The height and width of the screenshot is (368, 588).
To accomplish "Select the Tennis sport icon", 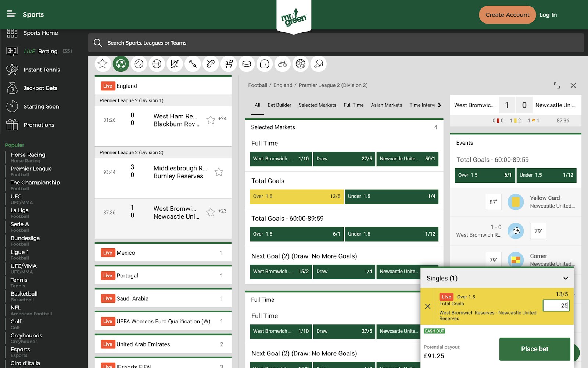I will click(139, 64).
